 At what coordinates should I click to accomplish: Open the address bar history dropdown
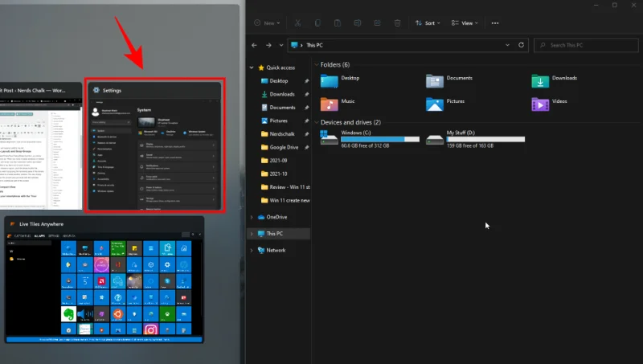click(507, 45)
